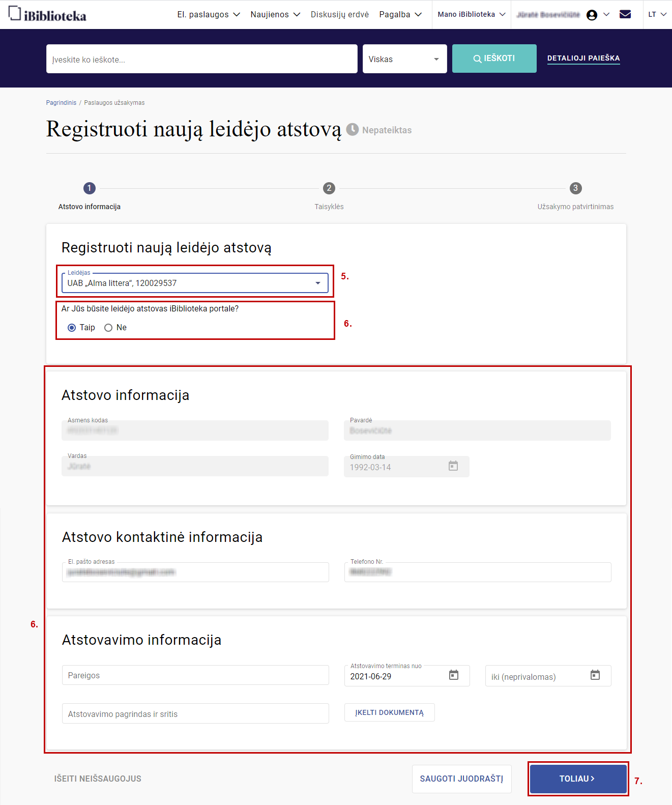Image resolution: width=672 pixels, height=805 pixels.
Task: Focus the main search input field
Action: tap(202, 59)
